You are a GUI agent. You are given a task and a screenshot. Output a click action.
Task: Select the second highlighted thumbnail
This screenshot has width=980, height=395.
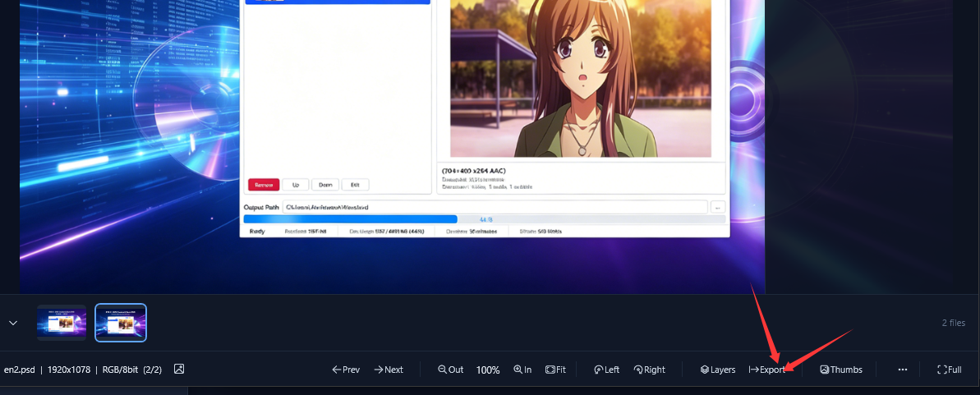click(x=121, y=323)
